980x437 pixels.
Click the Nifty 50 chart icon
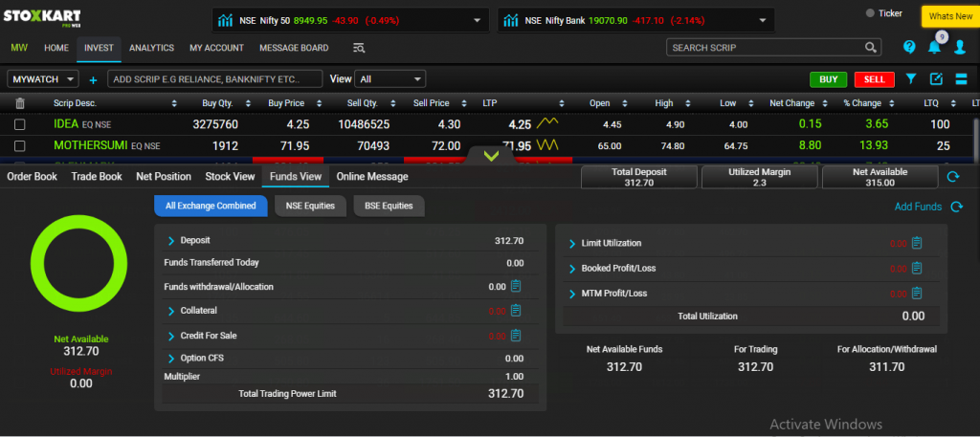click(226, 20)
